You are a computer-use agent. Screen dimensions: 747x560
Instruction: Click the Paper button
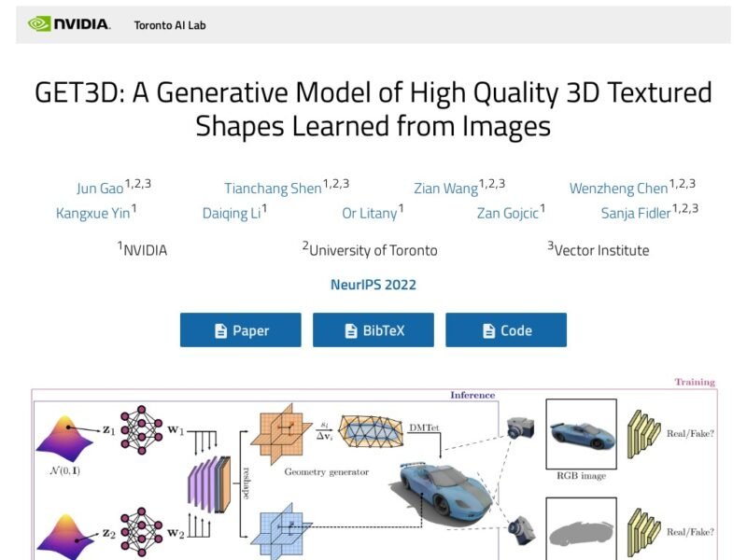240,330
